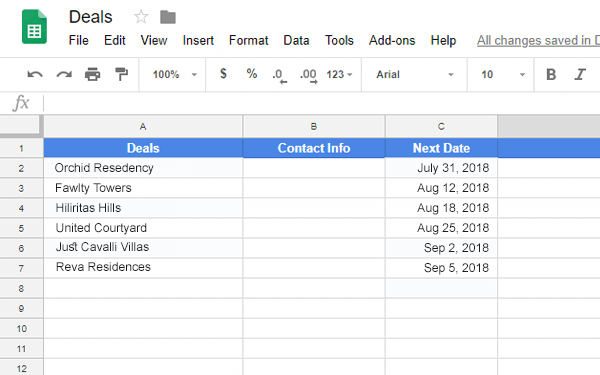Print the spreadsheet with printer icon
600x375 pixels.
(92, 74)
